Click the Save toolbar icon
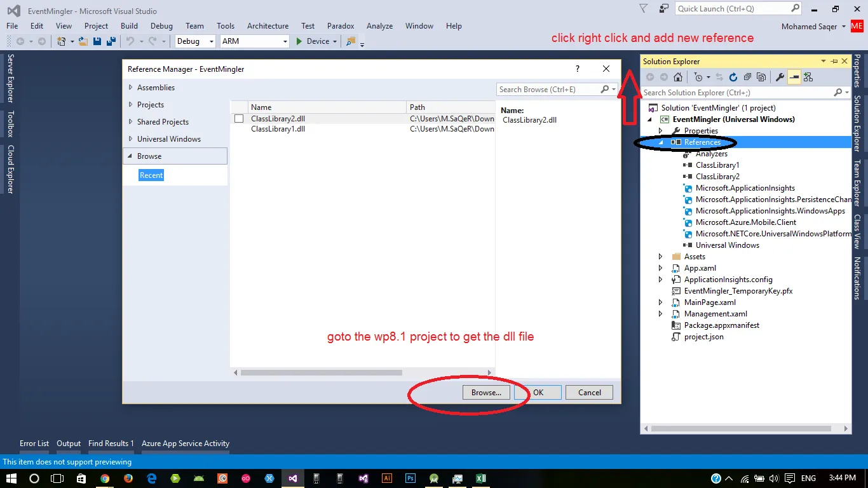This screenshot has height=488, width=868. 97,41
